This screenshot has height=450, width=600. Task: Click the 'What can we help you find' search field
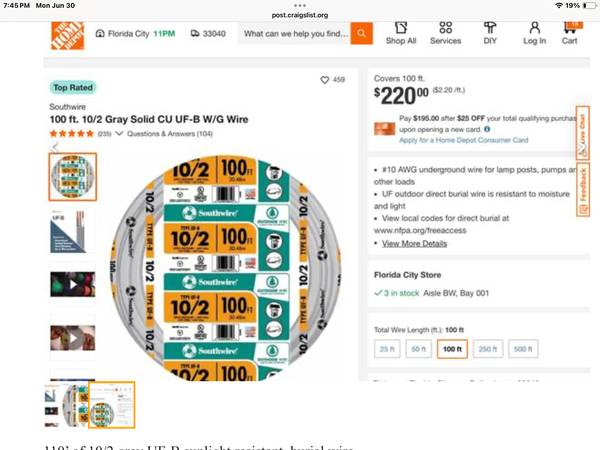(x=295, y=34)
